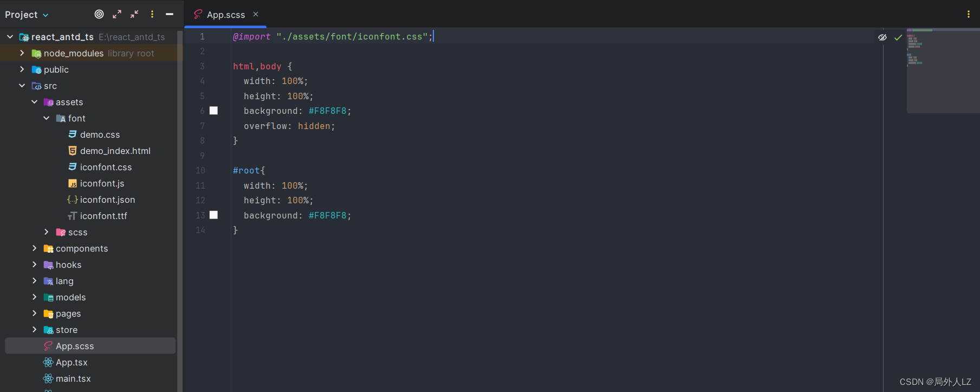Click the html,body selector text
Image resolution: width=980 pixels, height=392 pixels.
(257, 66)
